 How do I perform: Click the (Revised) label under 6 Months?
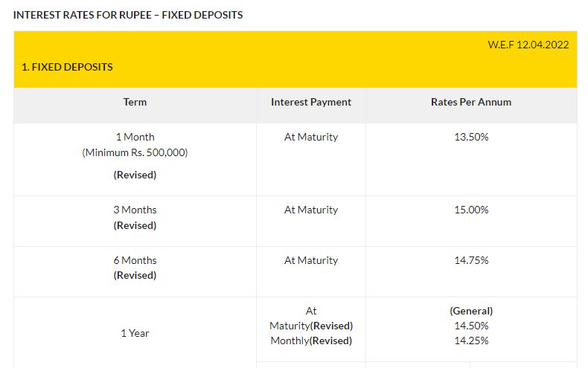(135, 275)
